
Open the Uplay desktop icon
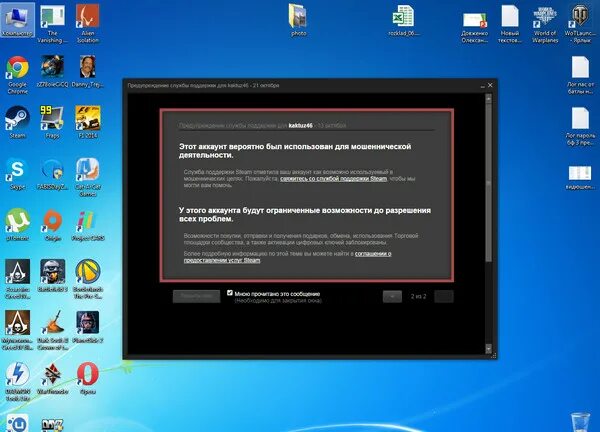tap(18, 423)
